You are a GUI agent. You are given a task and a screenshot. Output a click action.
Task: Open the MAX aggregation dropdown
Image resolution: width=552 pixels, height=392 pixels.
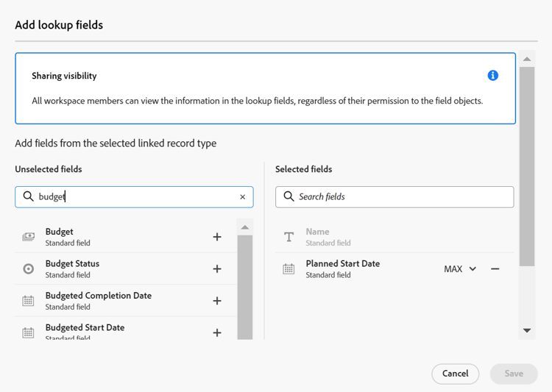460,269
